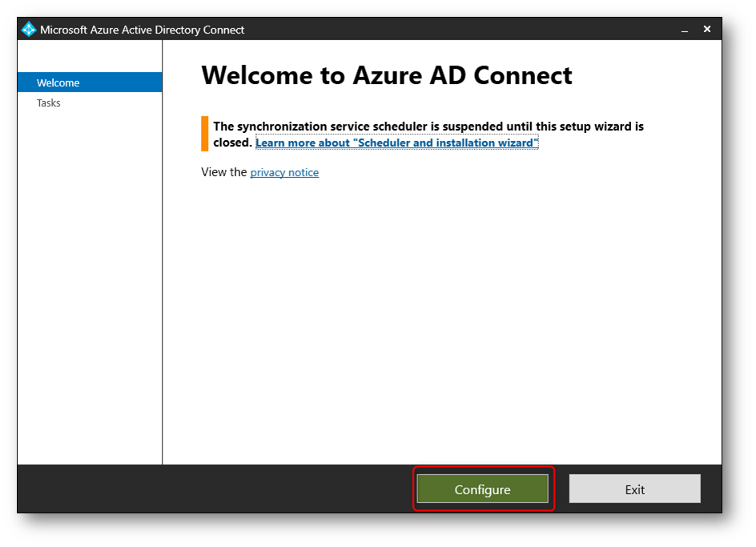Minimize the Azure AD Connect window
756x547 pixels.
click(x=685, y=30)
